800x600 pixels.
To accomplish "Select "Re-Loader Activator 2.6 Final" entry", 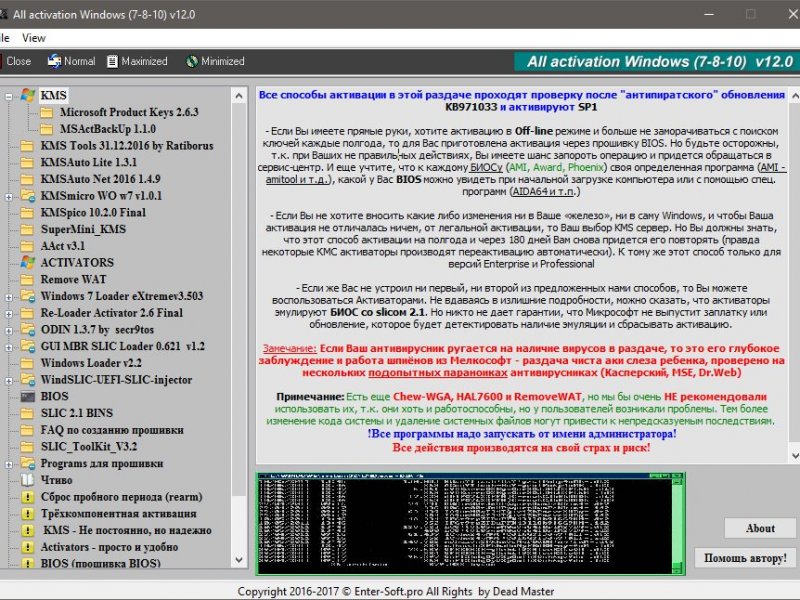I will pyautogui.click(x=112, y=313).
